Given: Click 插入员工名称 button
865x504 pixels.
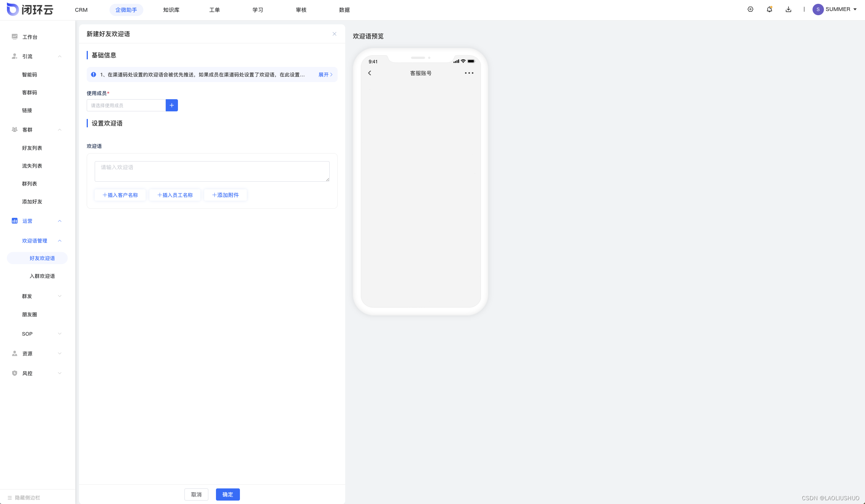Looking at the screenshot, I should click(175, 195).
